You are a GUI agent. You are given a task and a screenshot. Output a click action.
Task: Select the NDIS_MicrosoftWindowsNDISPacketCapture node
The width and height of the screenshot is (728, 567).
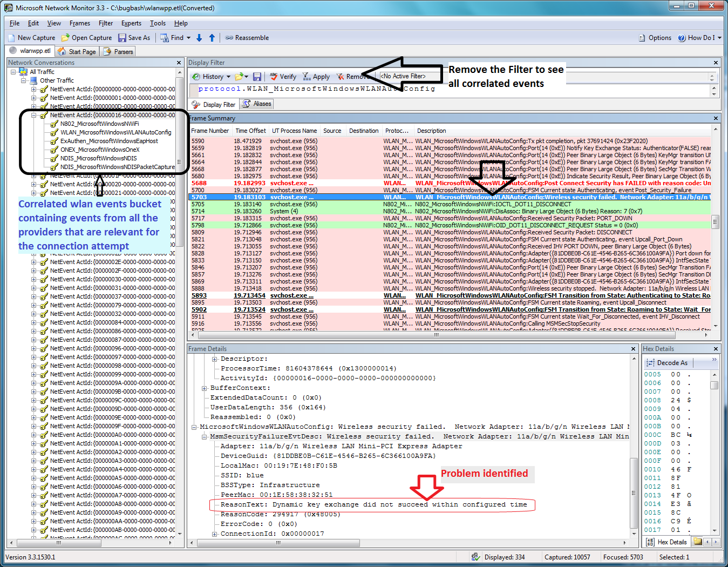tap(118, 167)
